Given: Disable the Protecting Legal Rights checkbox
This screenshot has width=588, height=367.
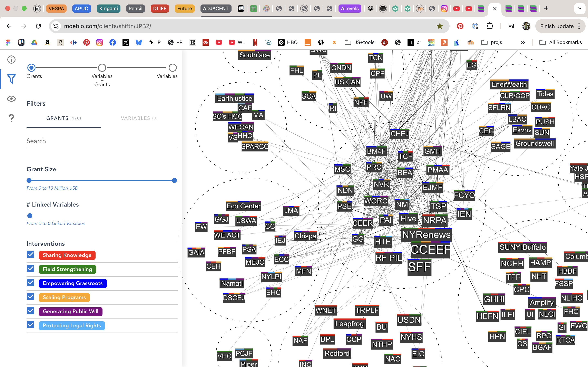Looking at the screenshot, I should [31, 325].
